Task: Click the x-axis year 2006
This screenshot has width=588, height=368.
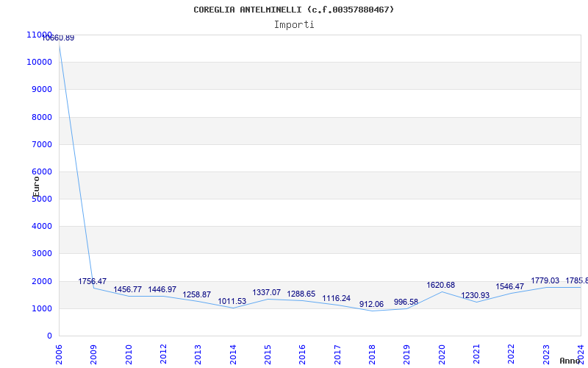Action: pos(59,355)
